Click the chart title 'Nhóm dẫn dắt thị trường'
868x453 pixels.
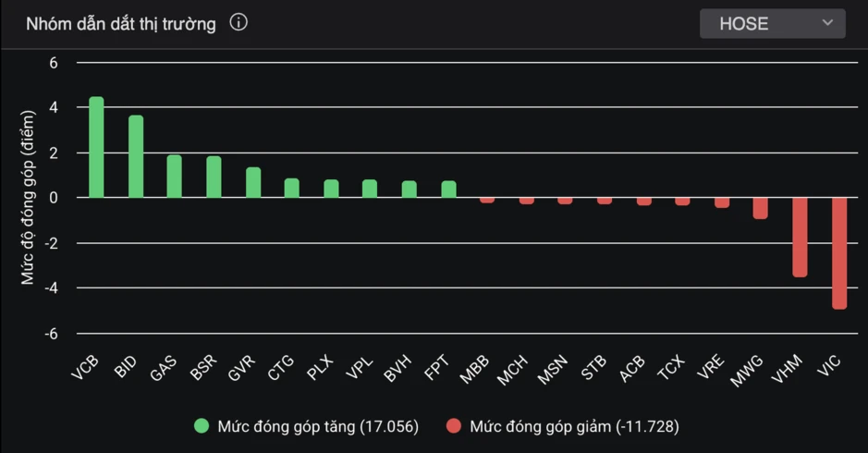(121, 24)
